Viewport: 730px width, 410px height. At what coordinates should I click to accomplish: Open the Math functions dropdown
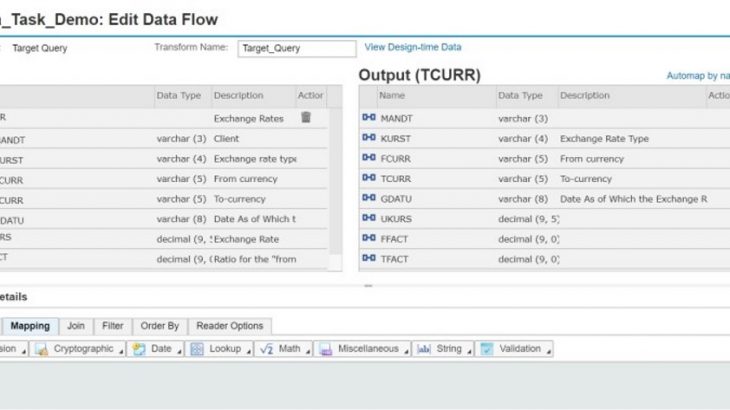click(x=308, y=352)
